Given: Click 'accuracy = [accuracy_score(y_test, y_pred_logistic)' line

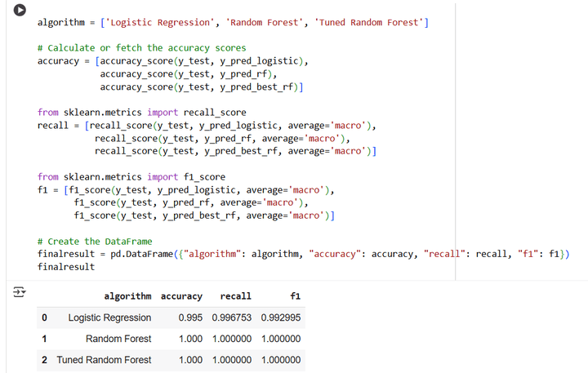Looking at the screenshot, I should pos(173,61).
